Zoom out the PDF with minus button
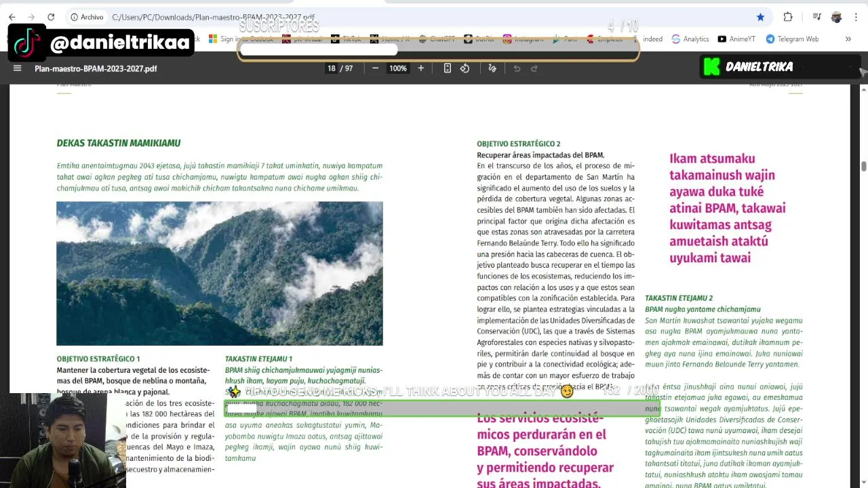Image resolution: width=868 pixels, height=488 pixels. [375, 68]
